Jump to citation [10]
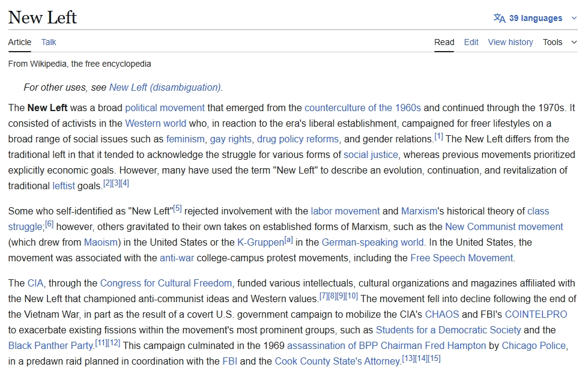The image size is (588, 385). pyautogui.click(x=351, y=297)
